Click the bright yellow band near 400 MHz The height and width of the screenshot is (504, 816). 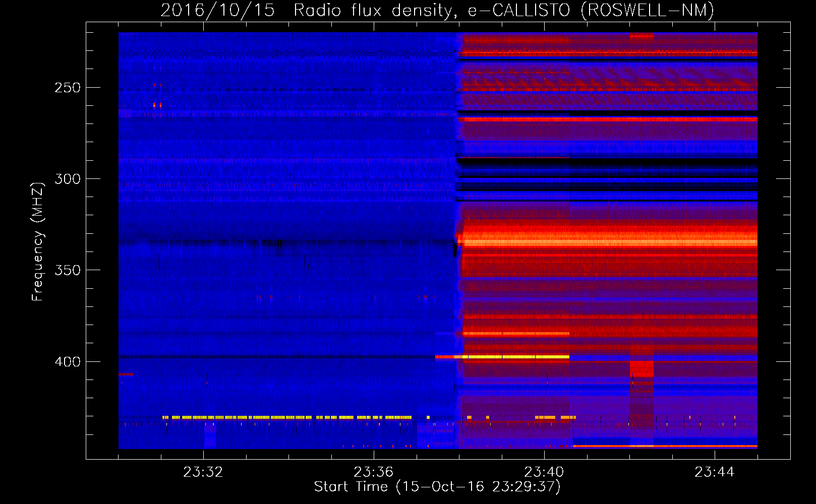pos(516,357)
